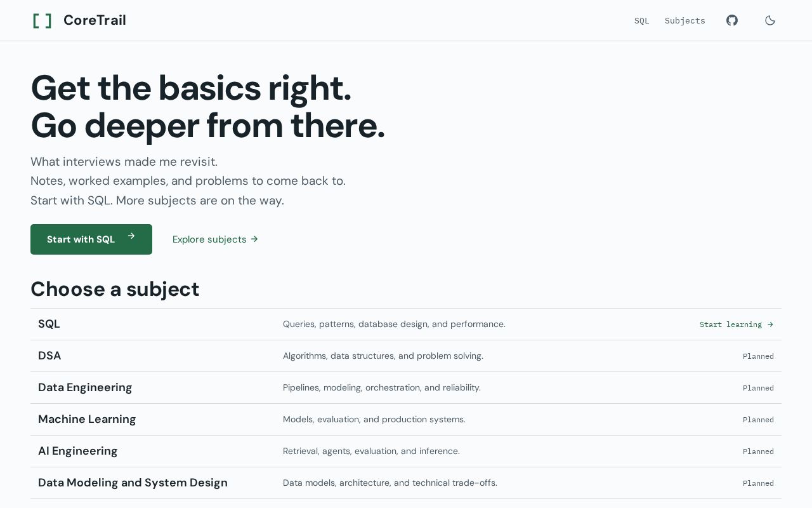Click the Start with SQL button
This screenshot has height=508, width=812.
[91, 239]
